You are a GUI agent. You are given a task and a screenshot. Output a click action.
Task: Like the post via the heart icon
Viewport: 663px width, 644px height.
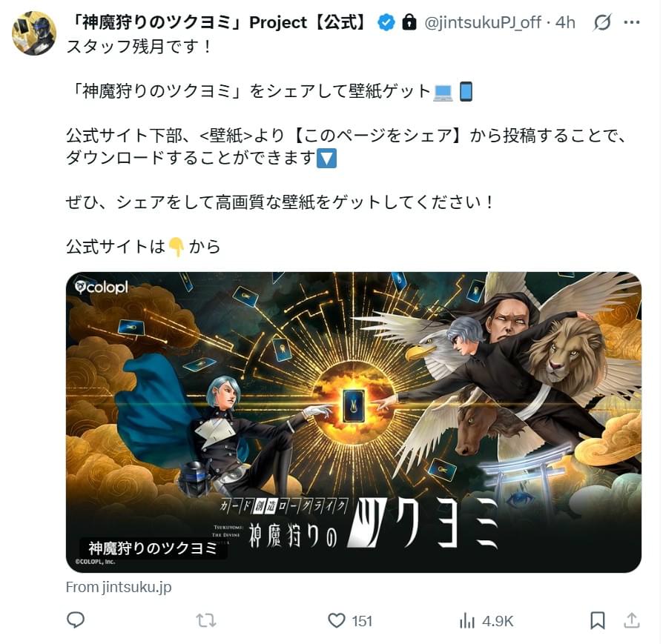[x=337, y=621]
